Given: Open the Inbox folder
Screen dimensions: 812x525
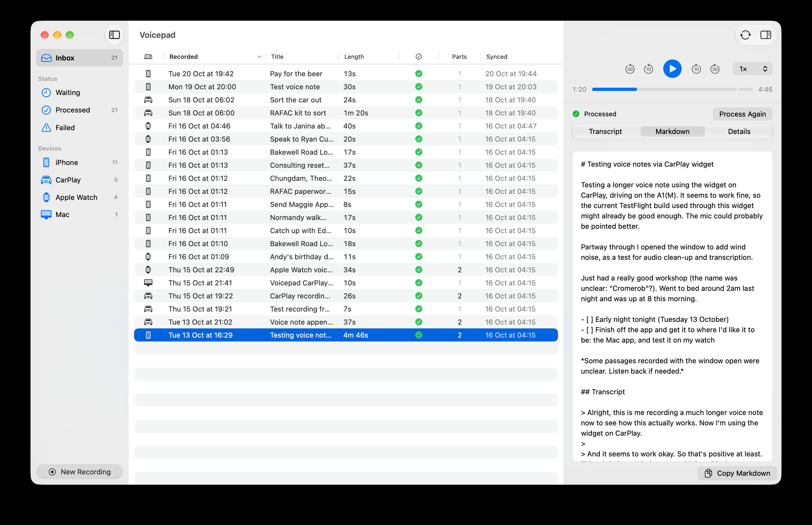Looking at the screenshot, I should coord(80,58).
